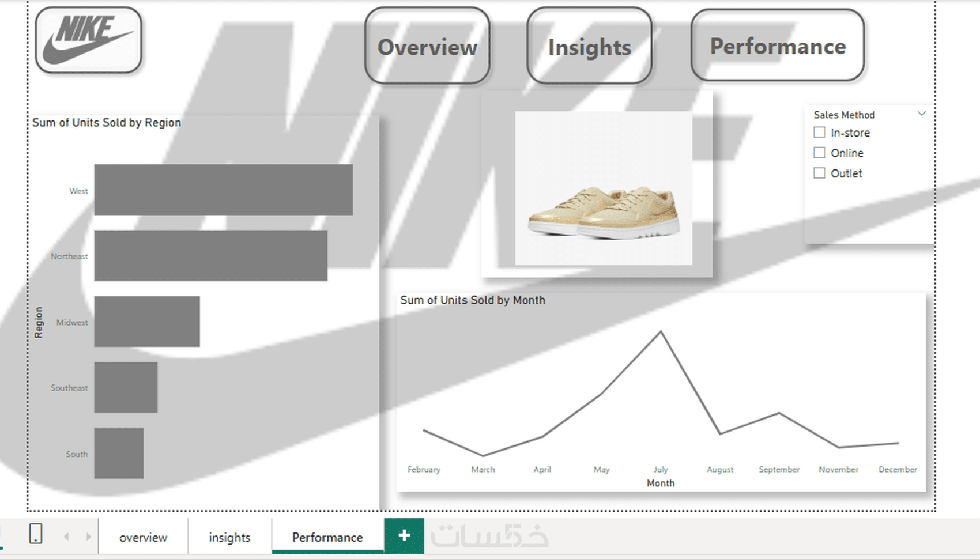Switch to mobile layout phone icon
The width and height of the screenshot is (980, 559).
pyautogui.click(x=36, y=534)
